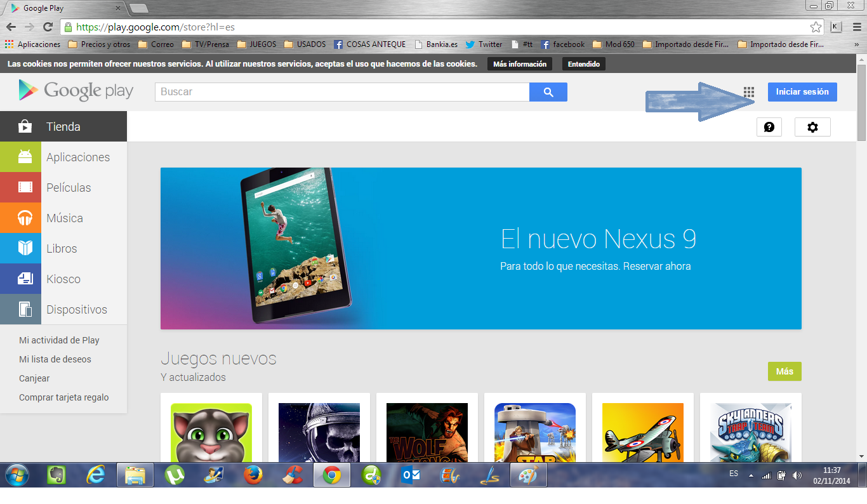The width and height of the screenshot is (867, 504).
Task: Open the Libros category
Action: 62,249
